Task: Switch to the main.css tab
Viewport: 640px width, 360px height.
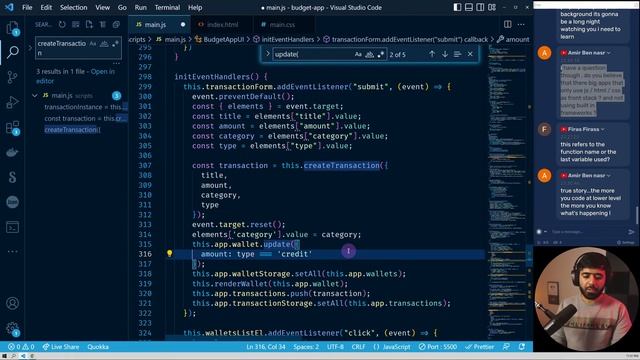Action: coord(282,24)
